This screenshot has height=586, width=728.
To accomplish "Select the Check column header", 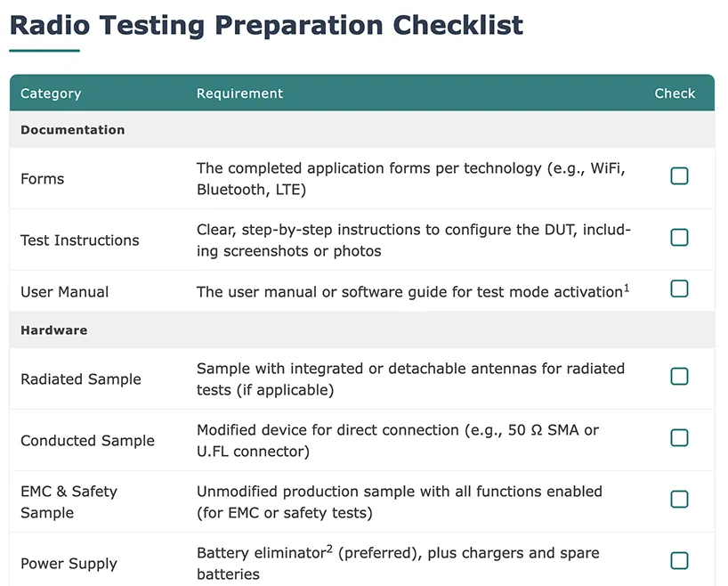I will 675,94.
